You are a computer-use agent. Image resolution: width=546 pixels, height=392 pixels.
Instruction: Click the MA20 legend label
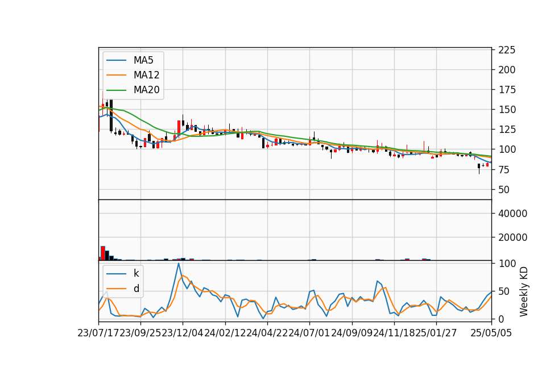tap(146, 90)
